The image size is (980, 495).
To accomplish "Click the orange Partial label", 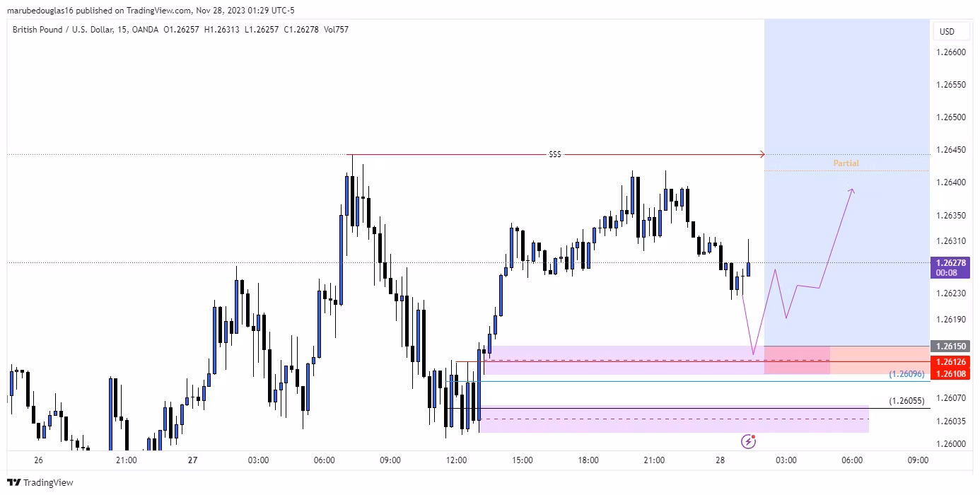I will [846, 163].
